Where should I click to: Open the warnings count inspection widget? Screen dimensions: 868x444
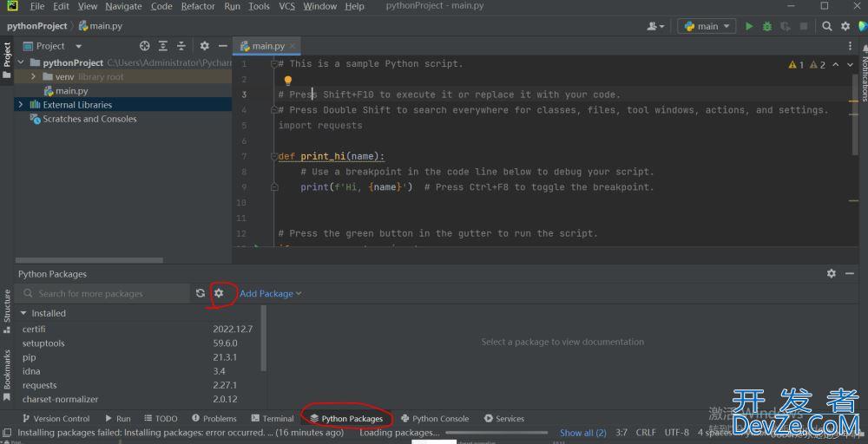point(807,65)
